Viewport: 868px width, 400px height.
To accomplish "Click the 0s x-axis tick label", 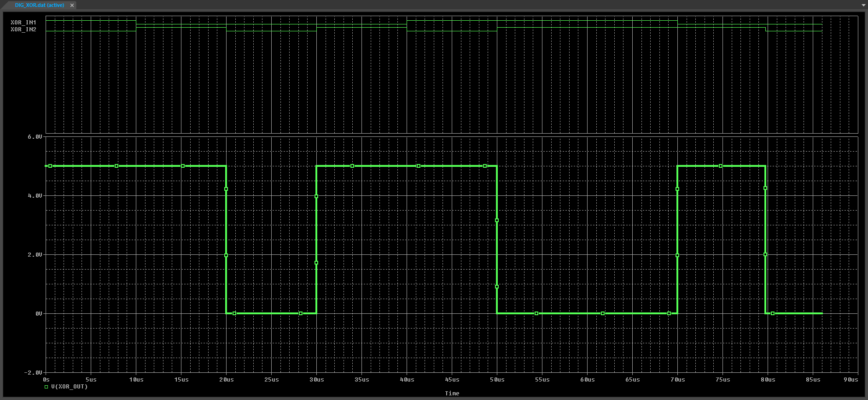I will (x=46, y=380).
